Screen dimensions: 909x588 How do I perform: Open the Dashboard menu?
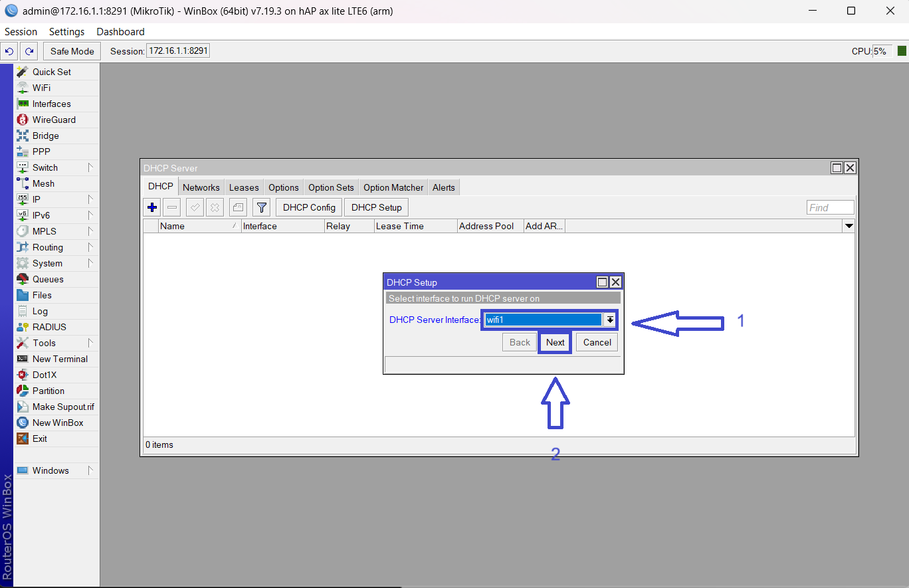120,32
